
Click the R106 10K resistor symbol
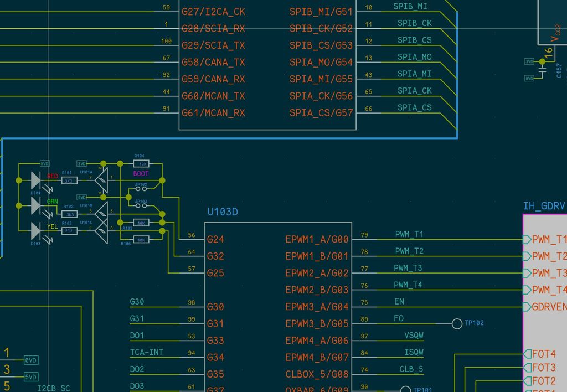pyautogui.click(x=141, y=240)
